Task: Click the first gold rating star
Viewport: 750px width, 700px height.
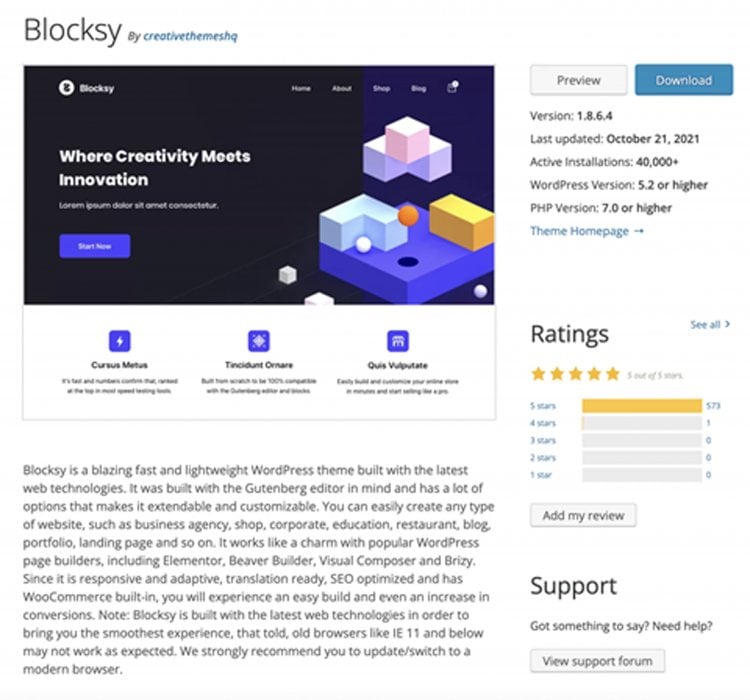Action: tap(539, 374)
